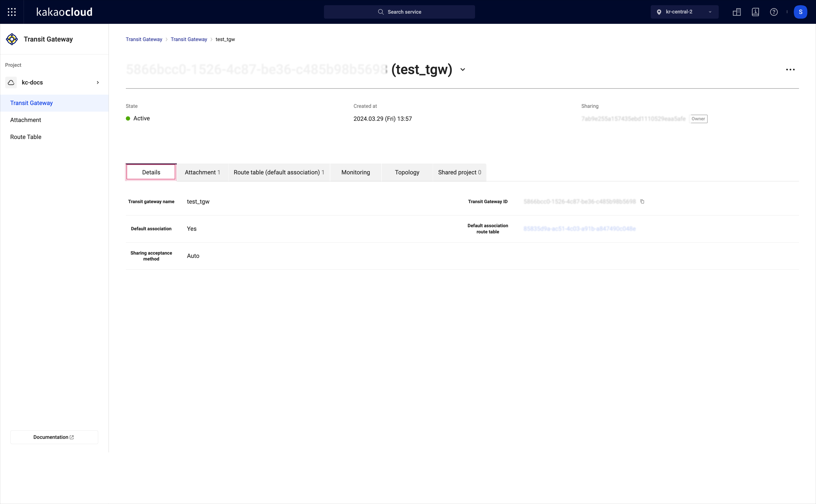
Task: Select the Details tab
Action: click(151, 172)
